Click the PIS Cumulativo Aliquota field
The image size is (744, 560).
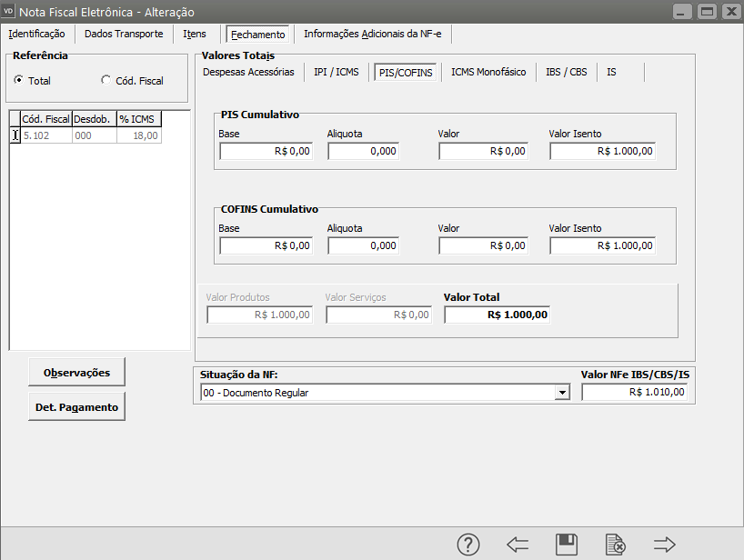tap(364, 151)
